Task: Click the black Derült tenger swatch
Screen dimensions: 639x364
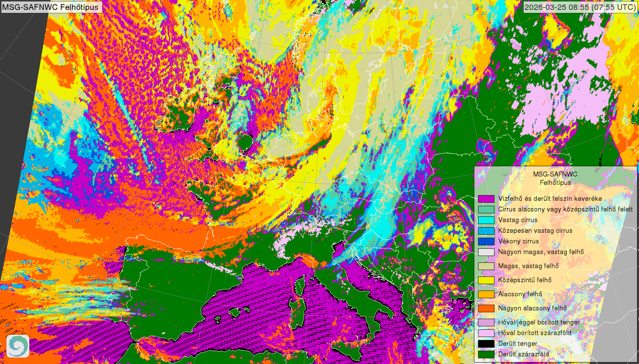Action: tap(486, 343)
